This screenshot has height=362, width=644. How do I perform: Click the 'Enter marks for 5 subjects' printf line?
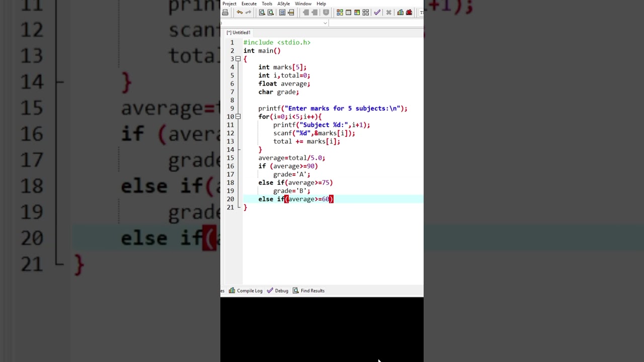pos(333,109)
